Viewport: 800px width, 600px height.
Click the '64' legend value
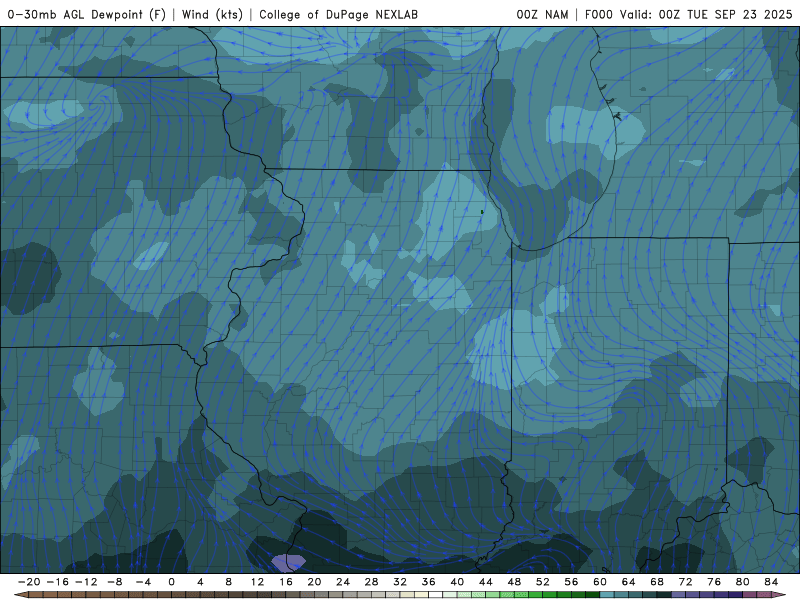tap(629, 582)
